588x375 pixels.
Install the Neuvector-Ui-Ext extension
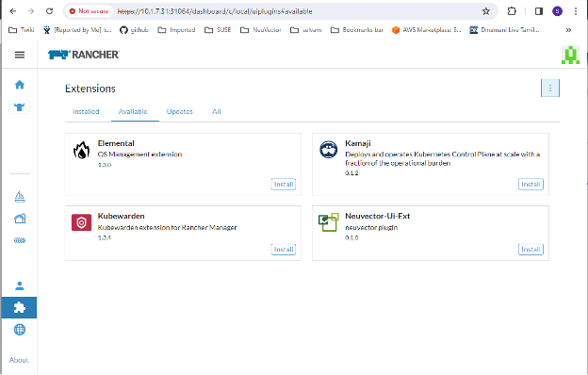coord(531,250)
